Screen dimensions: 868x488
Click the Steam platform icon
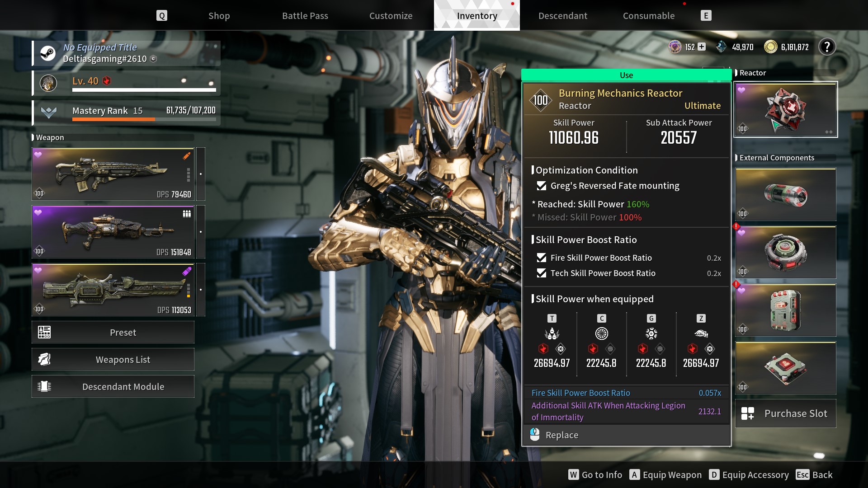click(x=48, y=53)
